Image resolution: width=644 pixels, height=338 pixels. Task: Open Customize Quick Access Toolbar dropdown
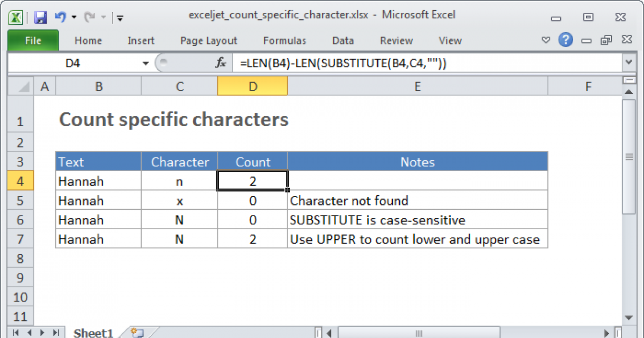120,18
